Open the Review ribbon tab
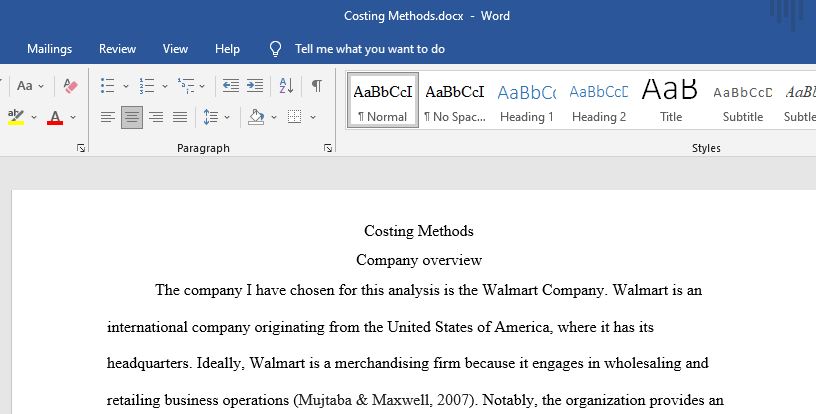Viewport: 816px width, 414px height. pos(117,49)
